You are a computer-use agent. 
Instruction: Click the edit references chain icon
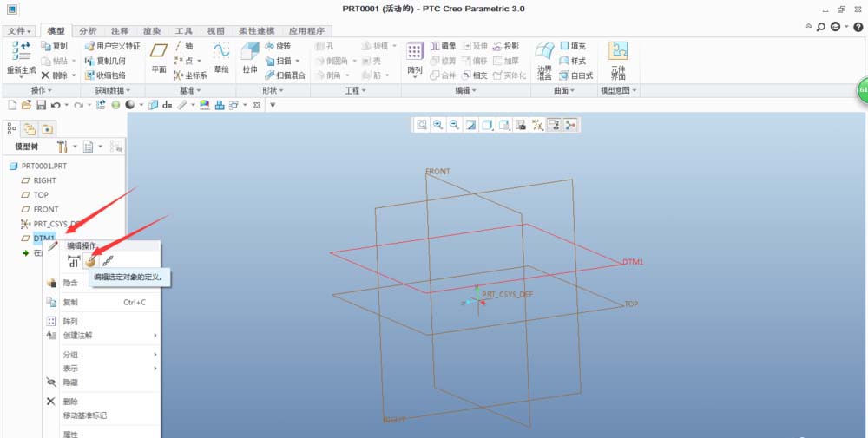tap(108, 262)
